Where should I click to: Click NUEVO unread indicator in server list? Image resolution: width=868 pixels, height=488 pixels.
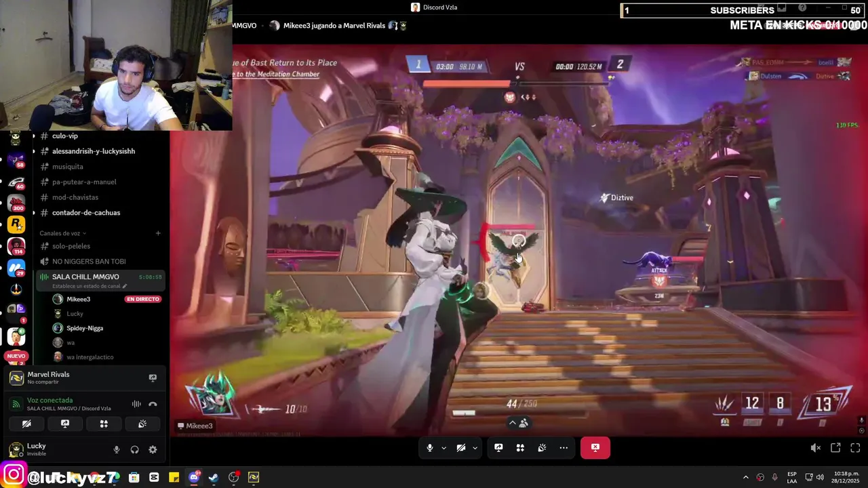(x=16, y=356)
